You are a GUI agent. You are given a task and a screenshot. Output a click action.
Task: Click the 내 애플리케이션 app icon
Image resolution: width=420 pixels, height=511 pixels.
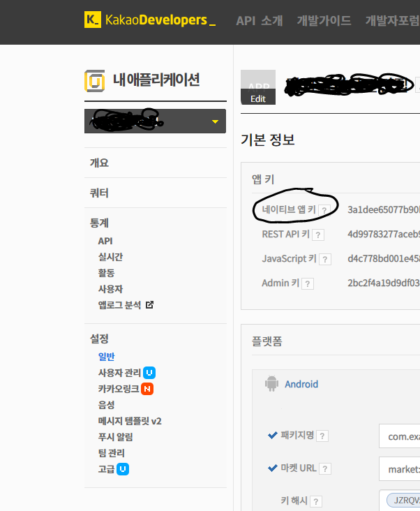pos(95,81)
